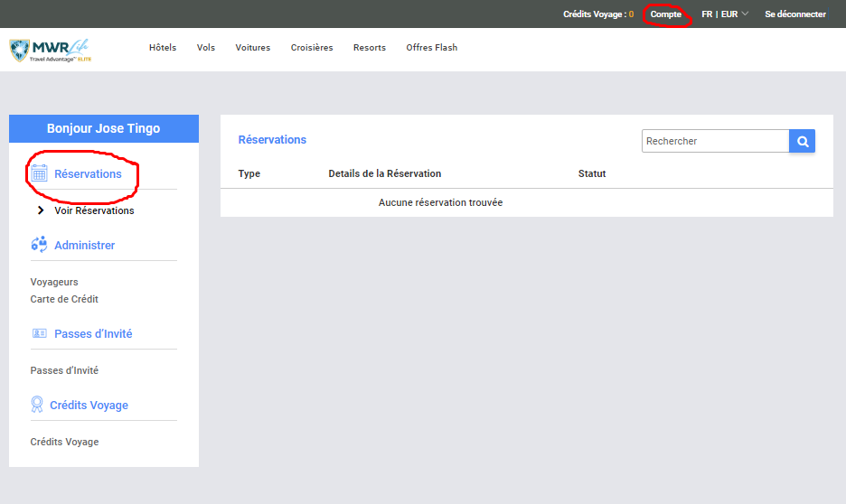
Task: Open the Croisières menu
Action: (x=312, y=48)
